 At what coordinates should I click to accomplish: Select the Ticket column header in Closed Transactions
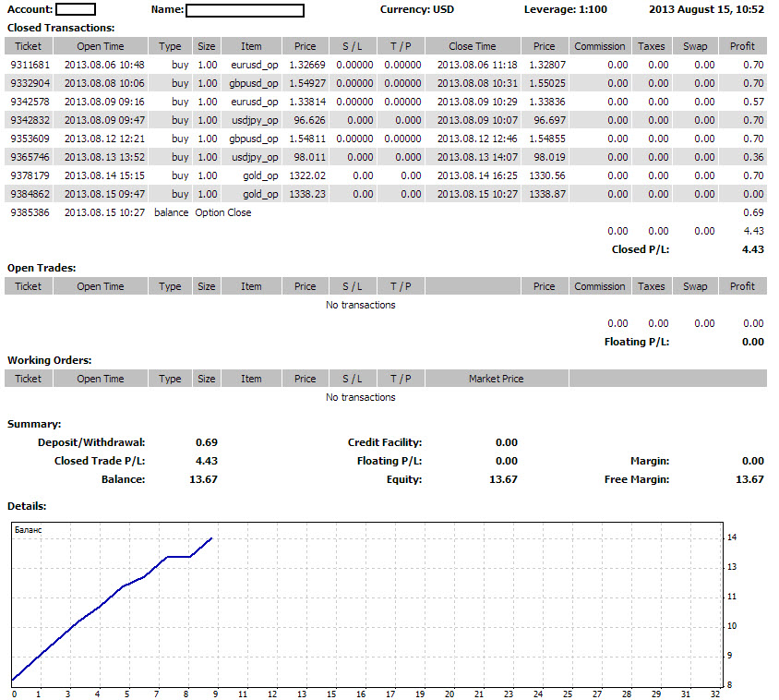29,46
